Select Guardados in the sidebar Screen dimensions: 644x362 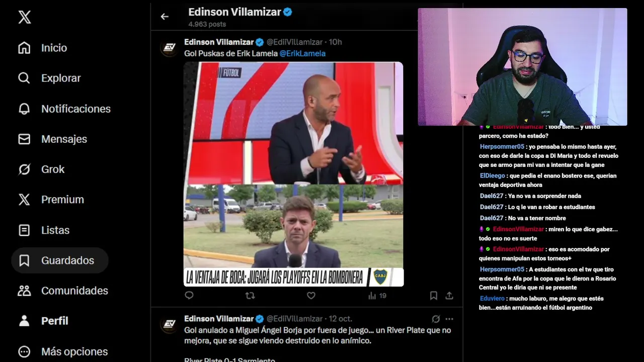pos(56,260)
